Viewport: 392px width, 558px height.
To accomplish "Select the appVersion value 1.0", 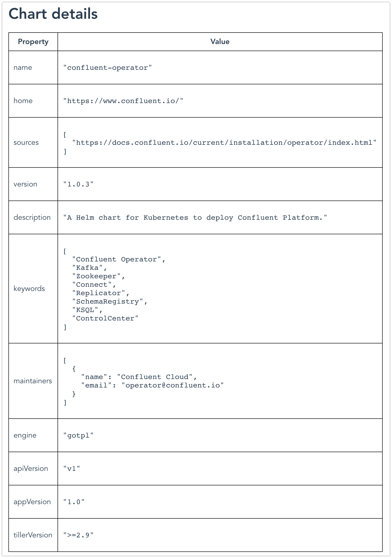I will 74,502.
